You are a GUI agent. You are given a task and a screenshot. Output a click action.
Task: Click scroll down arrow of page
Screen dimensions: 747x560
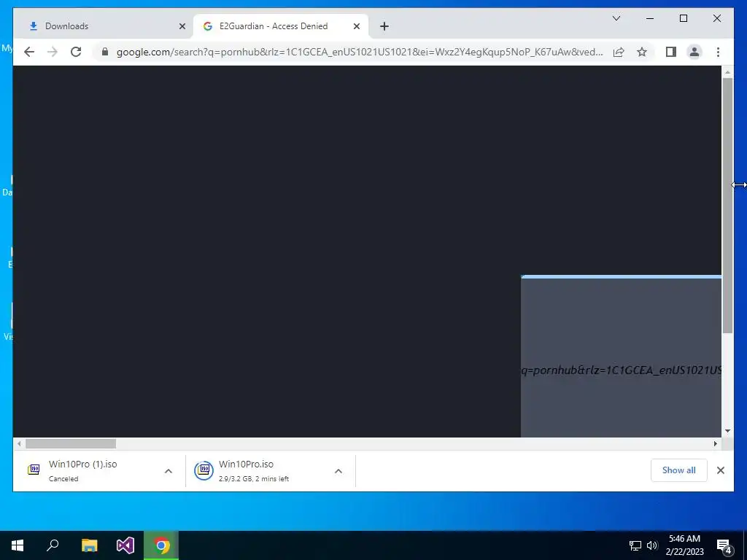(x=727, y=431)
